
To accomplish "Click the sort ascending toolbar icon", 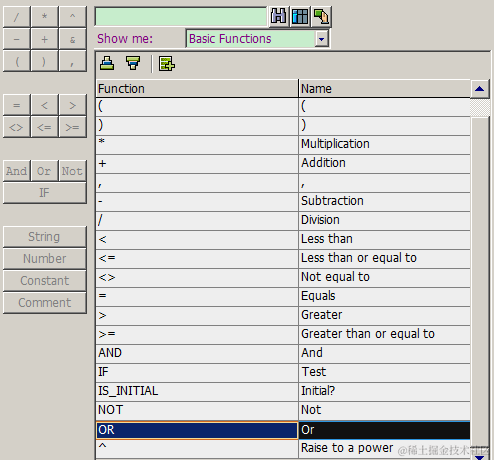I will tap(107, 63).
